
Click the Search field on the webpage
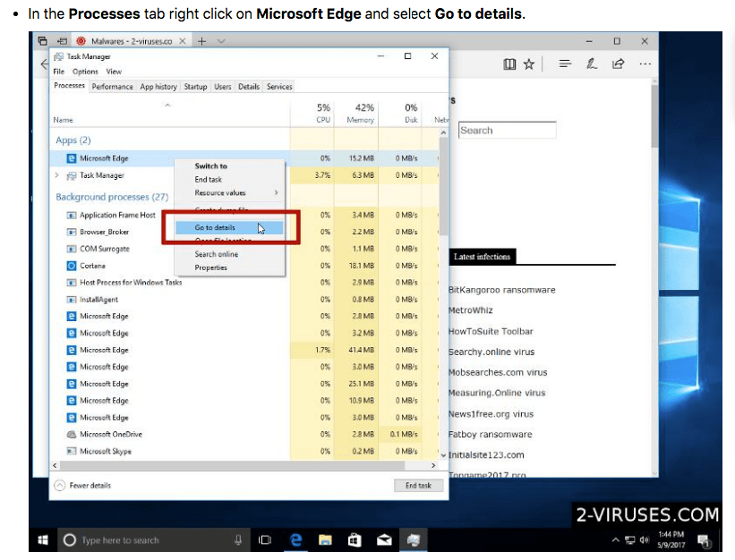[x=508, y=131]
